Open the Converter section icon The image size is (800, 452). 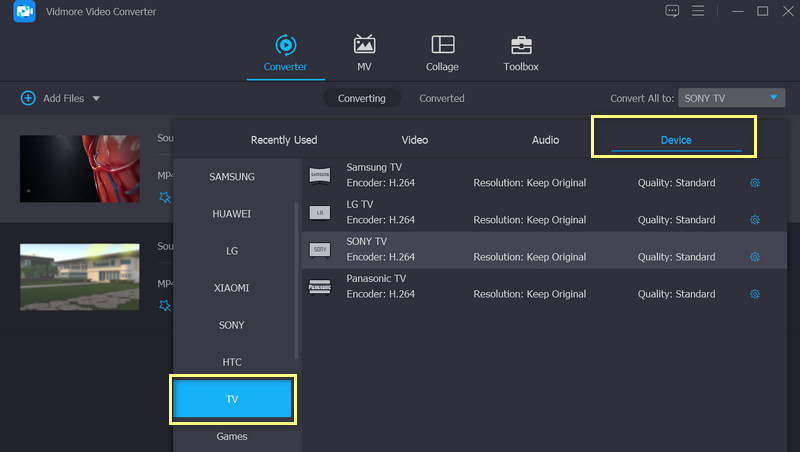285,46
